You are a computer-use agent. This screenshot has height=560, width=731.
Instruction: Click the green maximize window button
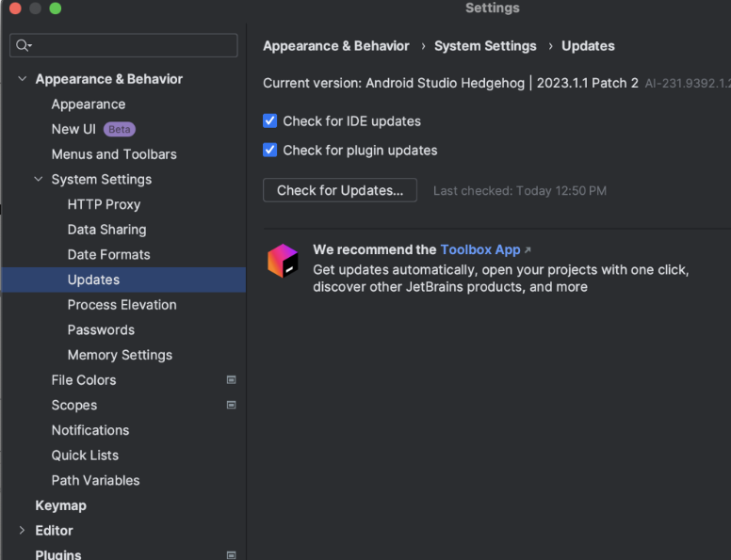[x=56, y=8]
